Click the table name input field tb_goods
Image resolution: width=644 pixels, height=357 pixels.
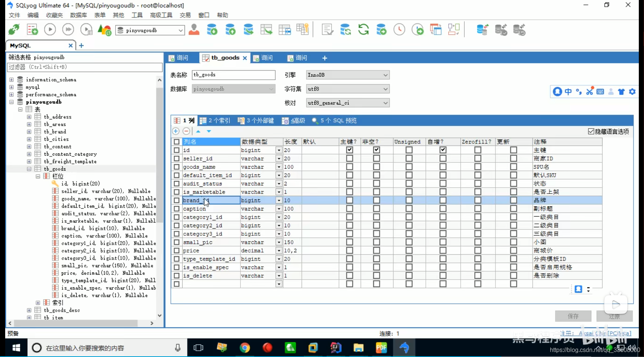(233, 75)
